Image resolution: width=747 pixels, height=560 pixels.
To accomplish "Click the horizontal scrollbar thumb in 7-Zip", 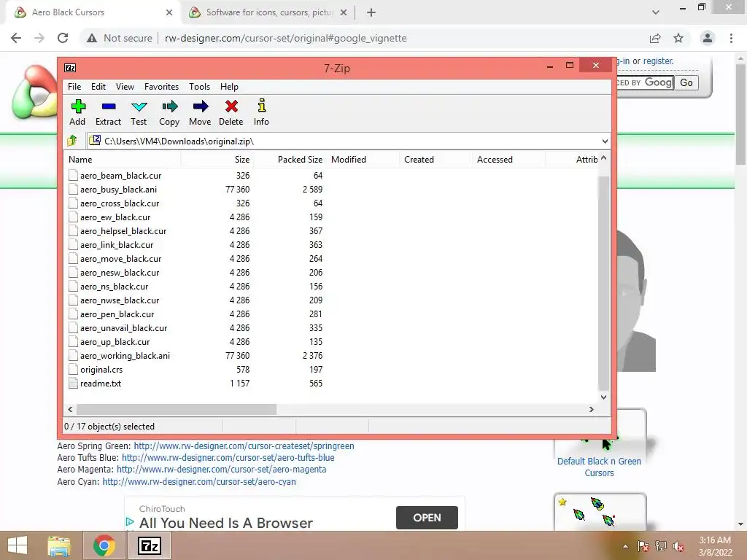I will click(x=177, y=409).
